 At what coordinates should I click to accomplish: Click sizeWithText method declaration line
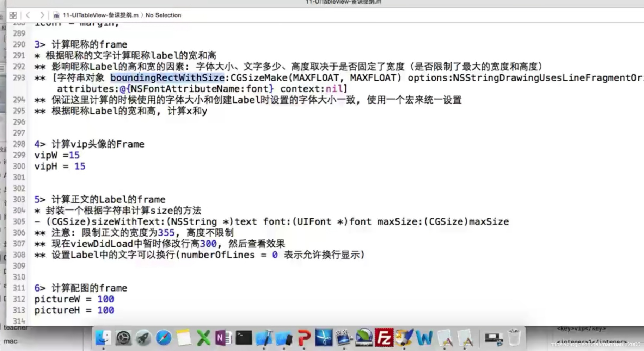coord(271,221)
